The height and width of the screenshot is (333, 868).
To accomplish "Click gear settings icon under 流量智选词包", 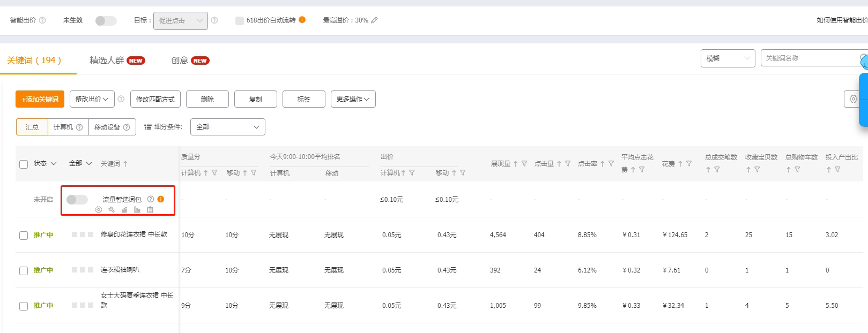I will coord(99,210).
